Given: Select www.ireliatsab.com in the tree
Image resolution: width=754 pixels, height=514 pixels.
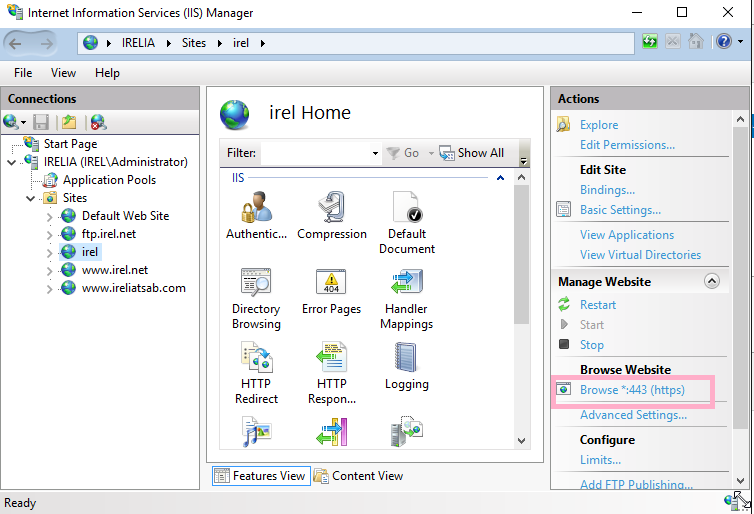Looking at the screenshot, I should (134, 288).
